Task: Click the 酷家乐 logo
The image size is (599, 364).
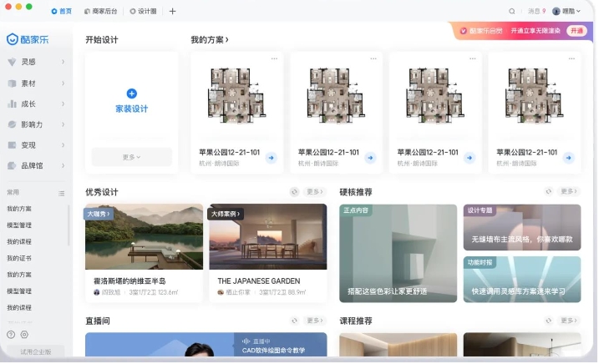Action: (x=28, y=39)
